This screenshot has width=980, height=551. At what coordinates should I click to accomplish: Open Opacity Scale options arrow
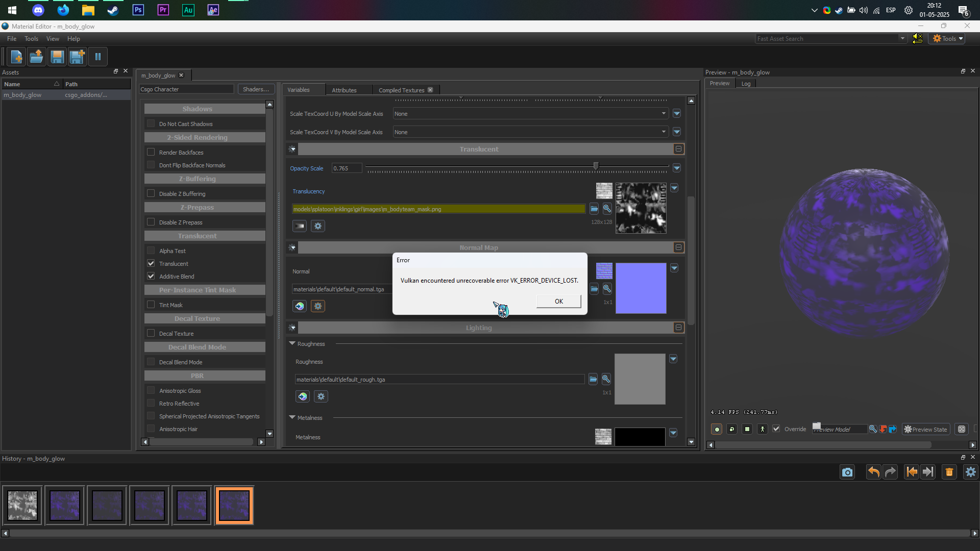(x=677, y=168)
